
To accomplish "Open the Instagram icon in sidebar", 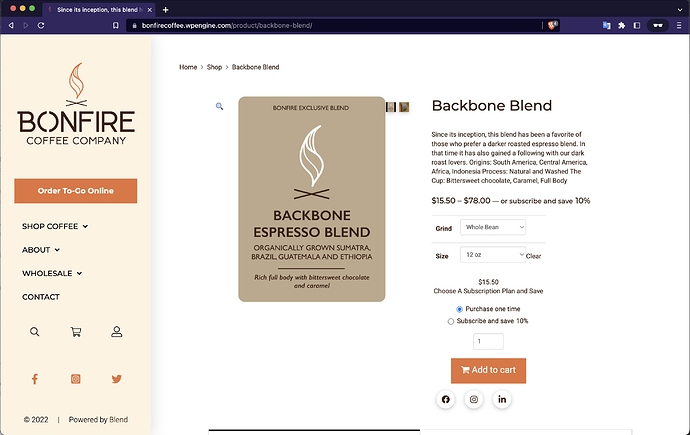I will point(76,379).
